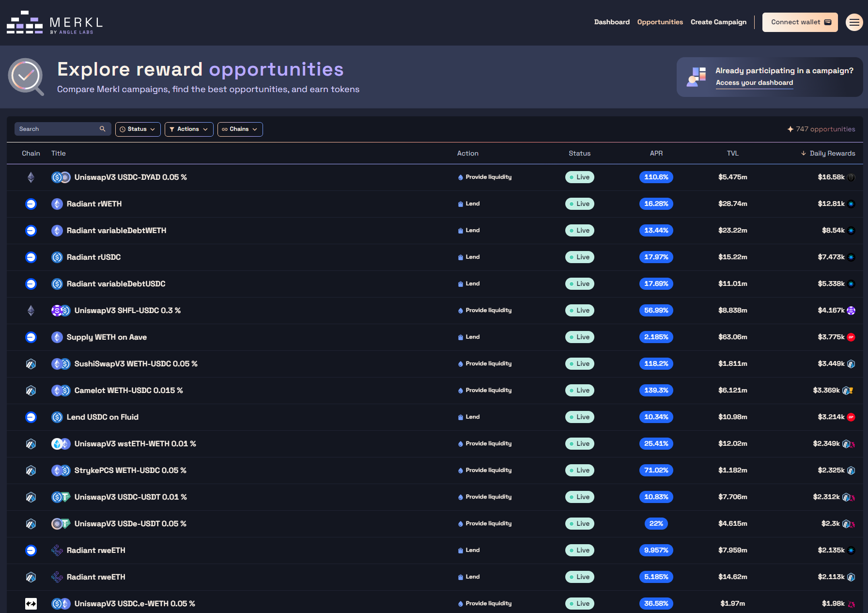Click the chain icon for Radiant rWETH row
Image resolution: width=868 pixels, height=613 pixels.
(x=31, y=204)
